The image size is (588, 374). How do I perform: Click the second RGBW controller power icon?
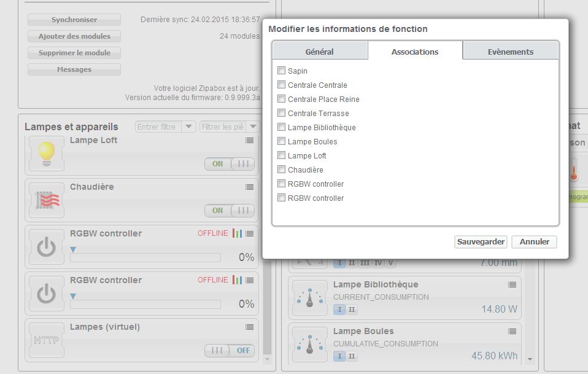tap(47, 294)
